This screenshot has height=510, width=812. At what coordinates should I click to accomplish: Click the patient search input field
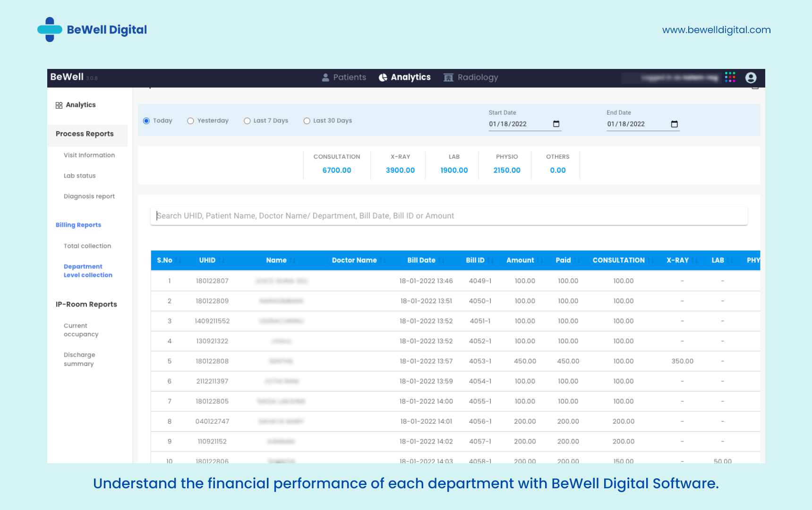click(448, 215)
